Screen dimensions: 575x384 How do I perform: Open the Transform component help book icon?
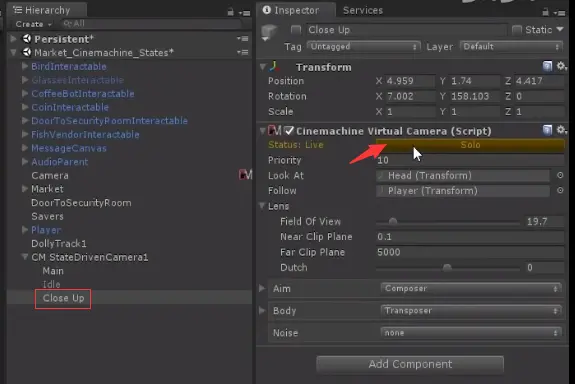(547, 66)
